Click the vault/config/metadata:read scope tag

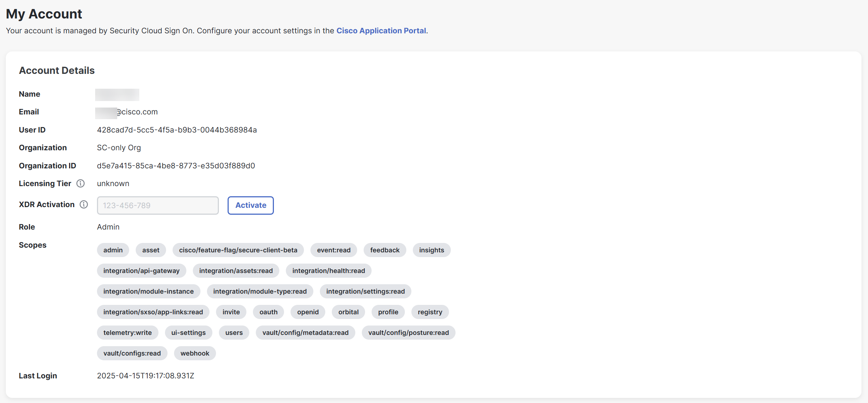(305, 333)
